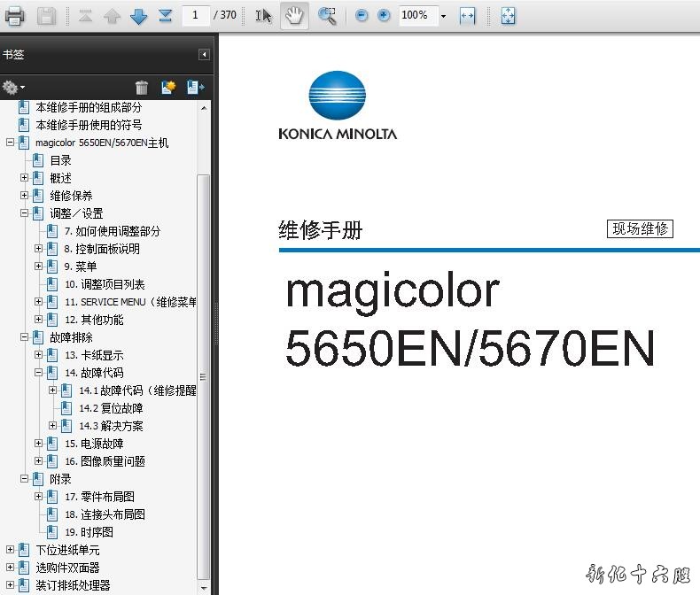Image resolution: width=700 pixels, height=595 pixels.
Task: Activate the Hand pan tool
Action: click(x=294, y=15)
